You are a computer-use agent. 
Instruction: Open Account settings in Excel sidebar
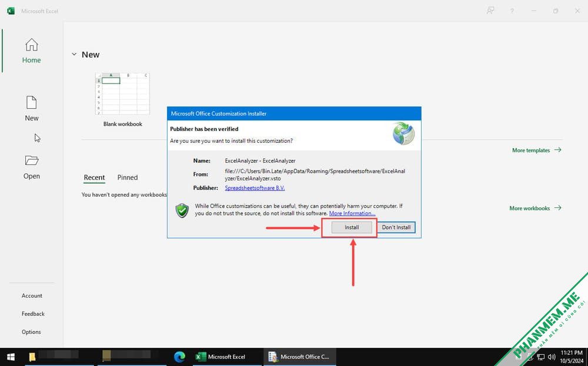(32, 296)
